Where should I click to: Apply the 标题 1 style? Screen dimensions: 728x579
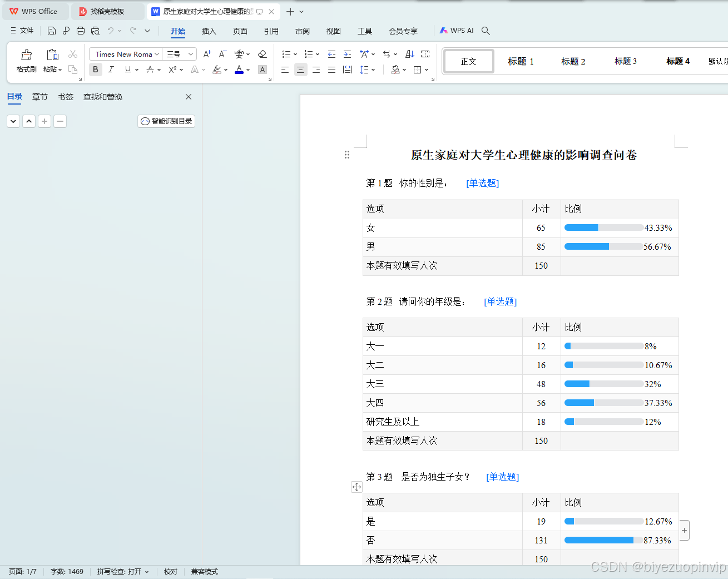point(521,61)
